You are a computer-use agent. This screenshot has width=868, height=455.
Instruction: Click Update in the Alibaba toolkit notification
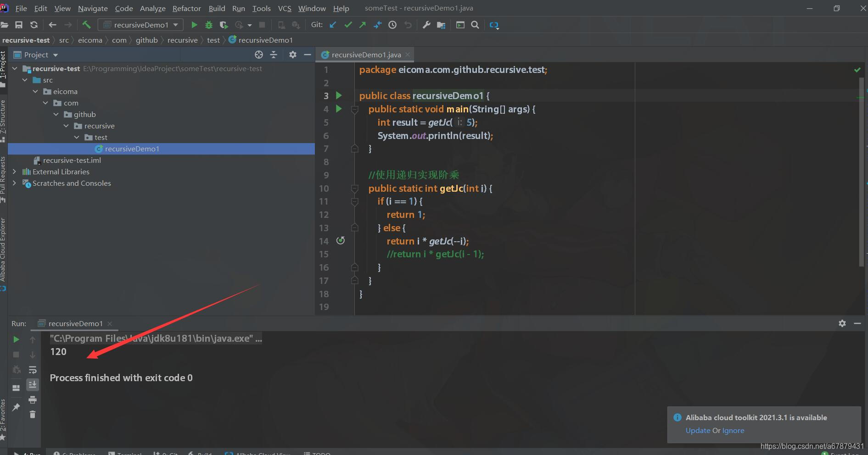(698, 430)
